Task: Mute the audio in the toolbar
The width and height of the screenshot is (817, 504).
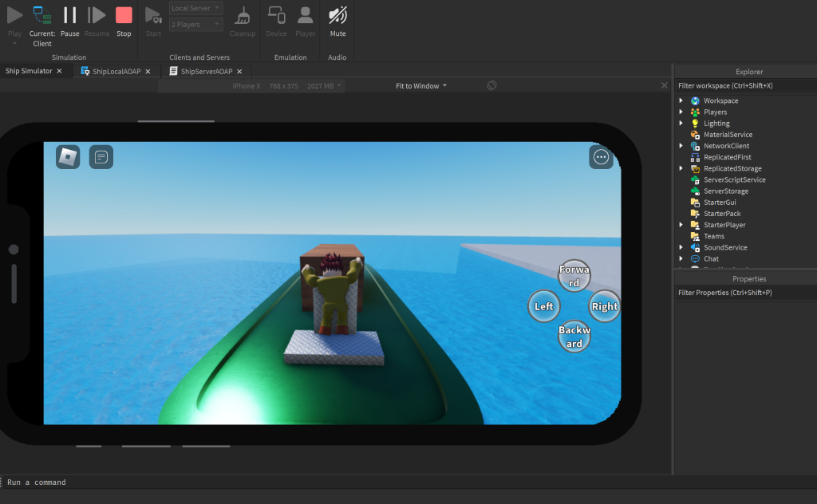Action: click(x=337, y=22)
